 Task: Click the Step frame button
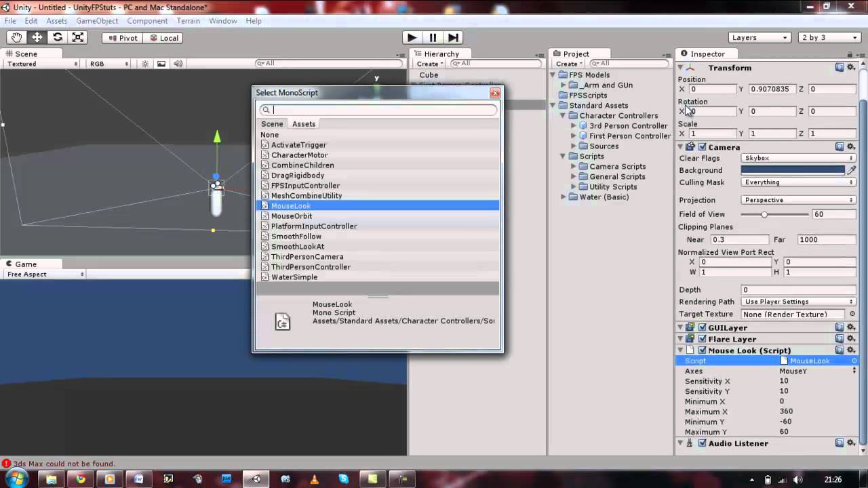point(454,38)
